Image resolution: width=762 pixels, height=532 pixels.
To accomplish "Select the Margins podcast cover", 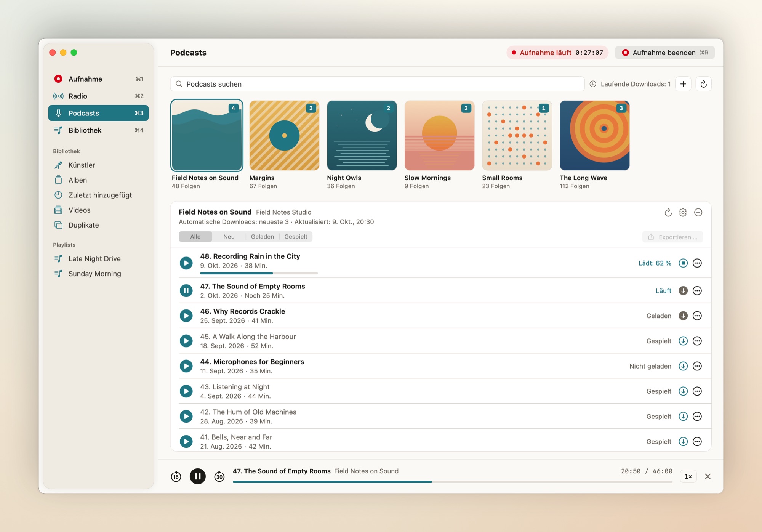I will (x=284, y=135).
